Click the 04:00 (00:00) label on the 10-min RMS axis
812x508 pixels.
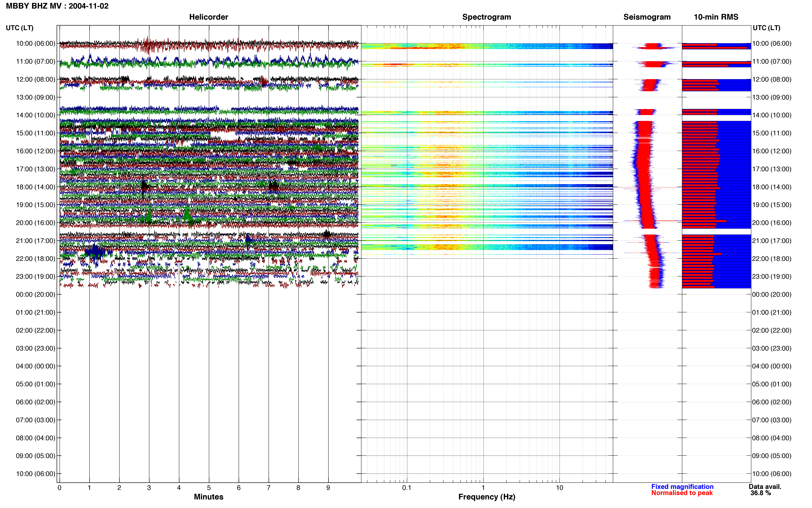coord(772,366)
